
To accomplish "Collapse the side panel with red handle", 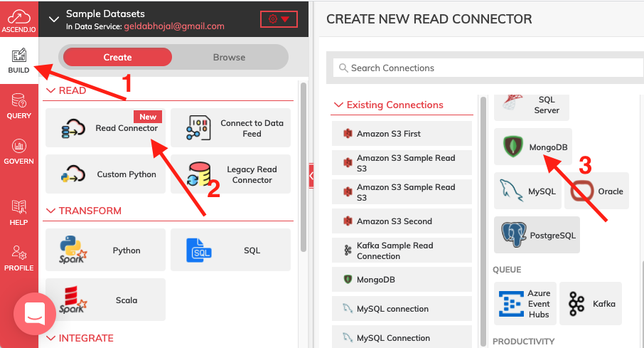I will point(311,176).
